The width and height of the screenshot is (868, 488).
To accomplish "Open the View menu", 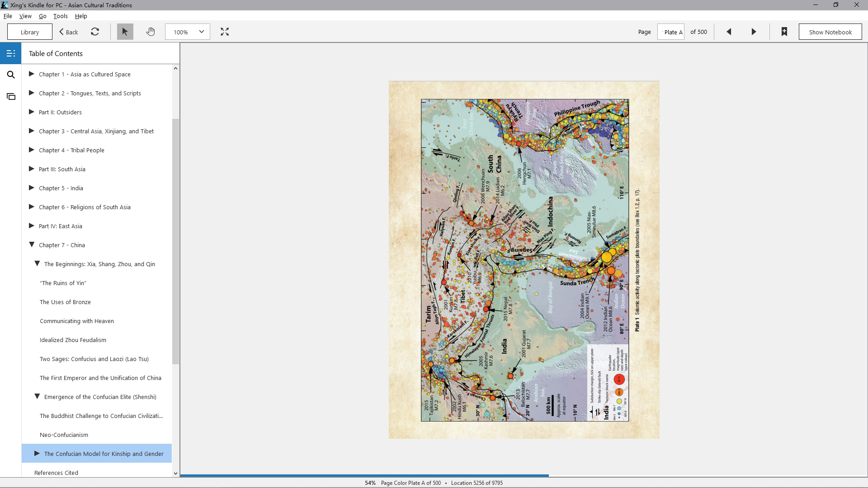I will (25, 16).
